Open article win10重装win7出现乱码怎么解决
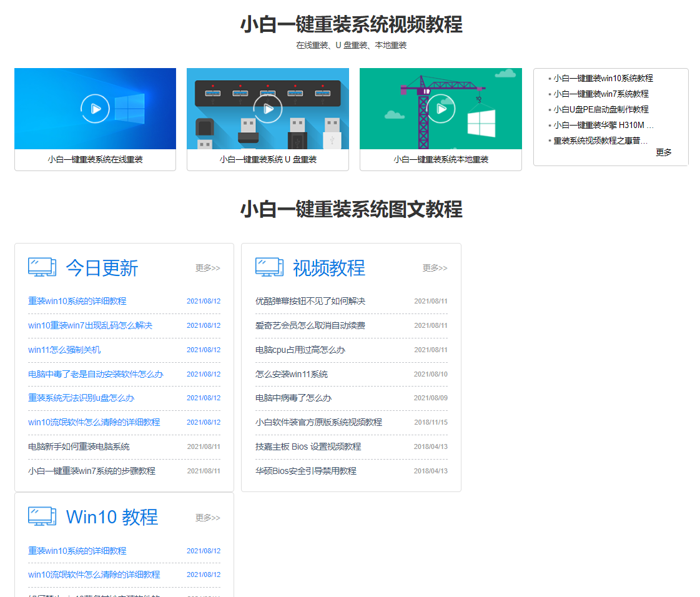The height and width of the screenshot is (597, 700). (90, 325)
